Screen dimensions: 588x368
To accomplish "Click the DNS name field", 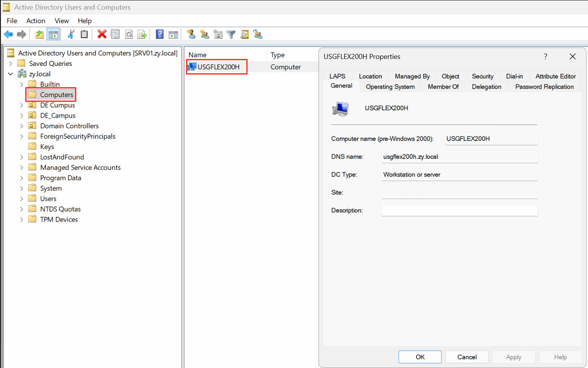I will [x=460, y=157].
